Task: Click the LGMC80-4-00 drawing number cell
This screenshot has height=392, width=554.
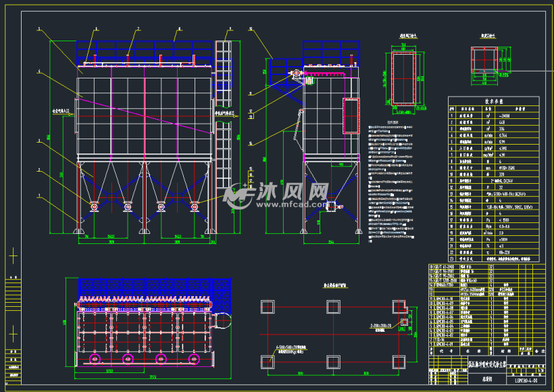Action: (526, 381)
